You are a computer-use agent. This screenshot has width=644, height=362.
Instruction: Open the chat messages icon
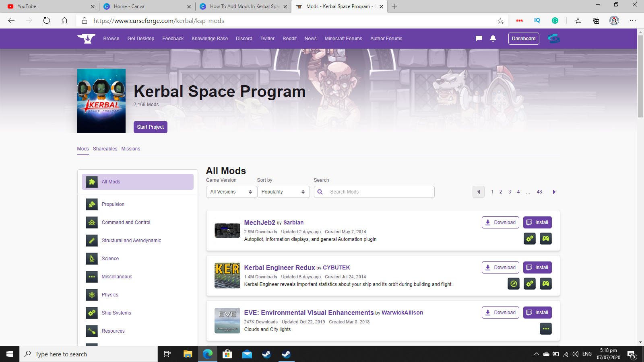click(479, 39)
